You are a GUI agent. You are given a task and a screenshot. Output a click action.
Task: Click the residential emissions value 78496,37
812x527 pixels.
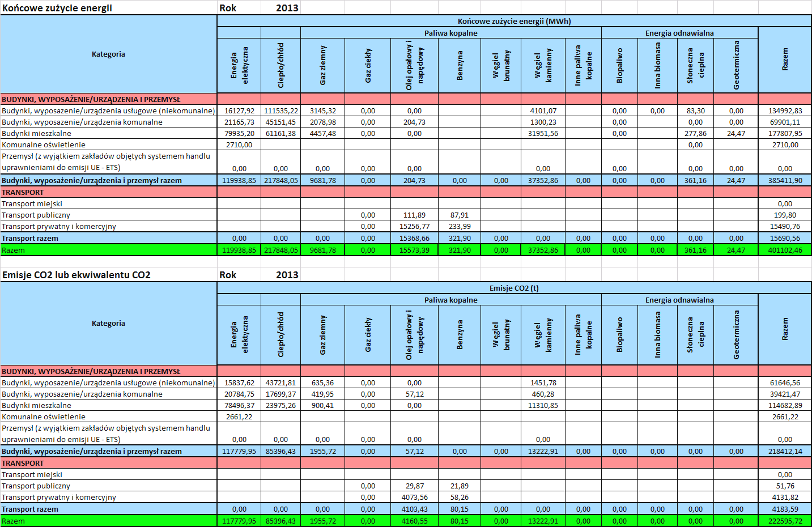click(x=239, y=405)
